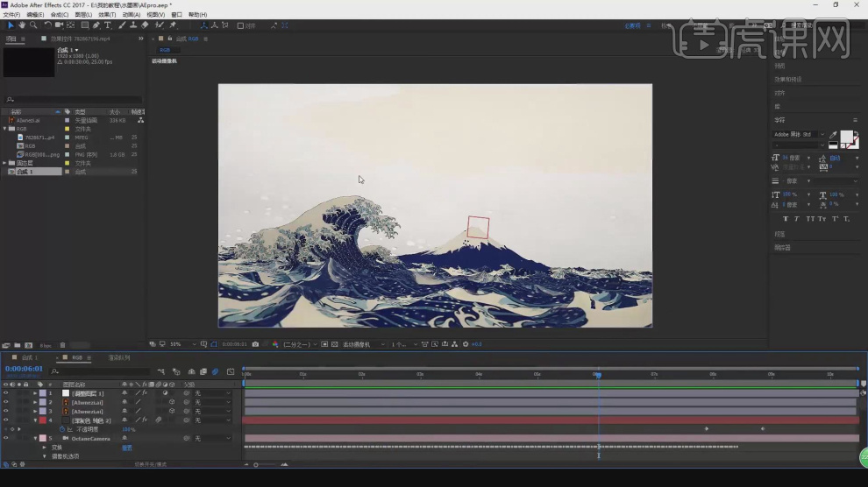Select the Pen tool
The image size is (868, 487).
pos(96,25)
